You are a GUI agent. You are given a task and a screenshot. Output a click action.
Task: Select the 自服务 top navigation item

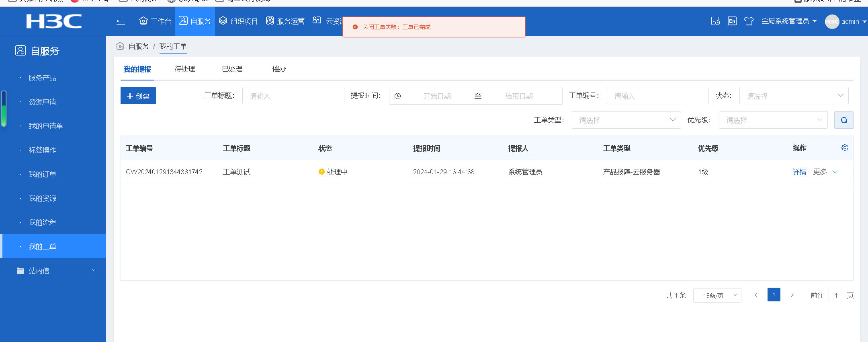click(195, 21)
